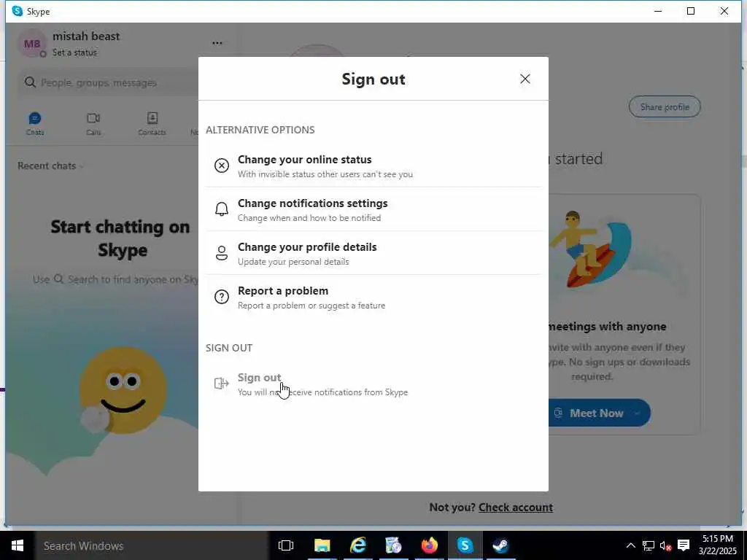The height and width of the screenshot is (560, 747).
Task: Close the Sign out dialog
Action: click(x=525, y=79)
